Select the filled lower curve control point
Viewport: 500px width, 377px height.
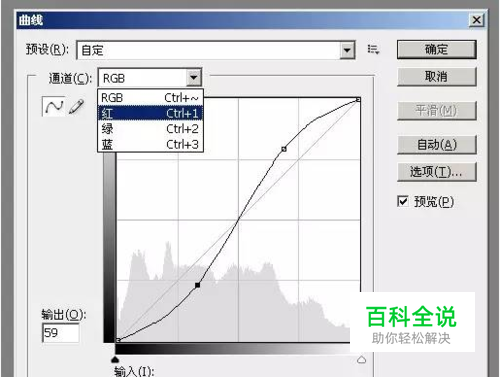point(197,285)
